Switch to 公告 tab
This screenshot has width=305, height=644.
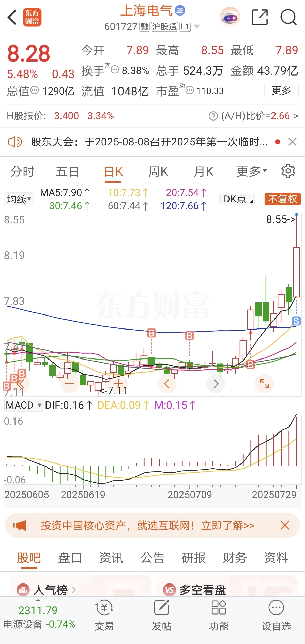point(152,558)
